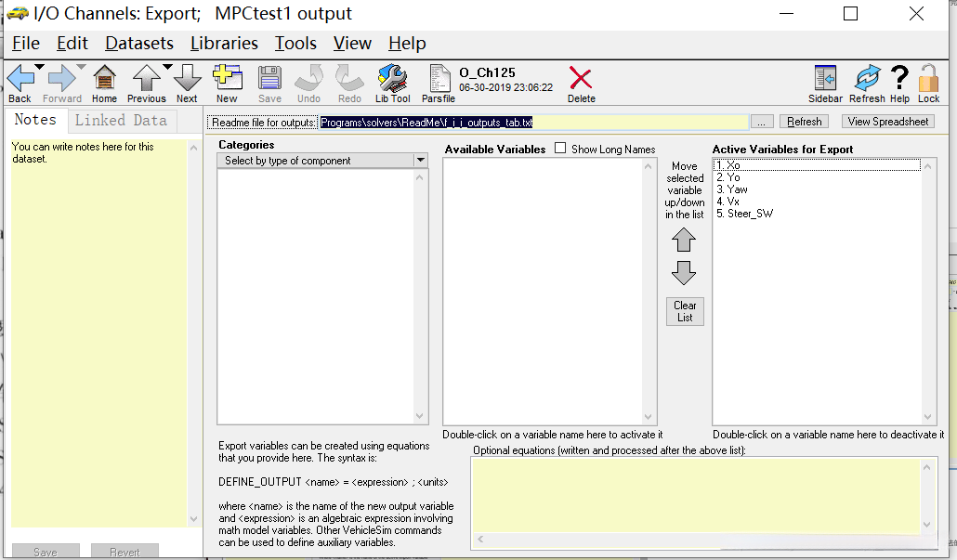Click Optional equations horizontal scroll left arrow
The width and height of the screenshot is (957, 560).
coord(480,540)
